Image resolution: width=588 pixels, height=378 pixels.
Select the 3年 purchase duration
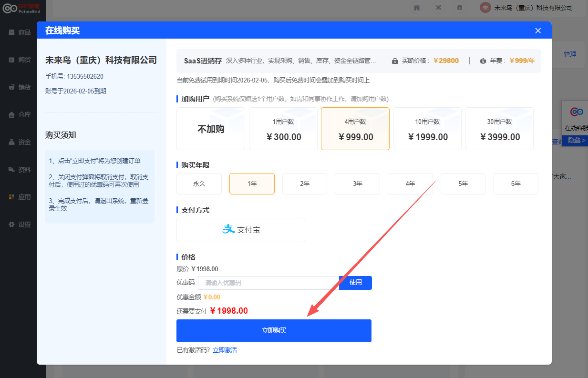(x=357, y=184)
